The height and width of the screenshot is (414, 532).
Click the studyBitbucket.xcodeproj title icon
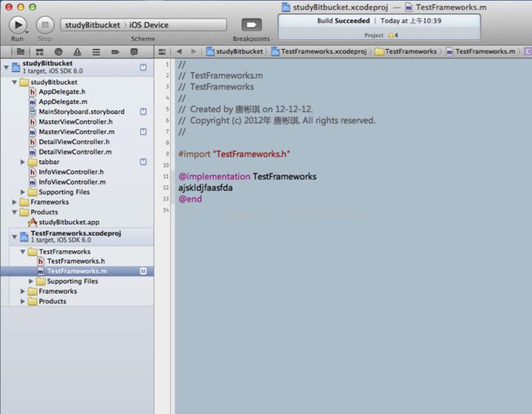286,7
